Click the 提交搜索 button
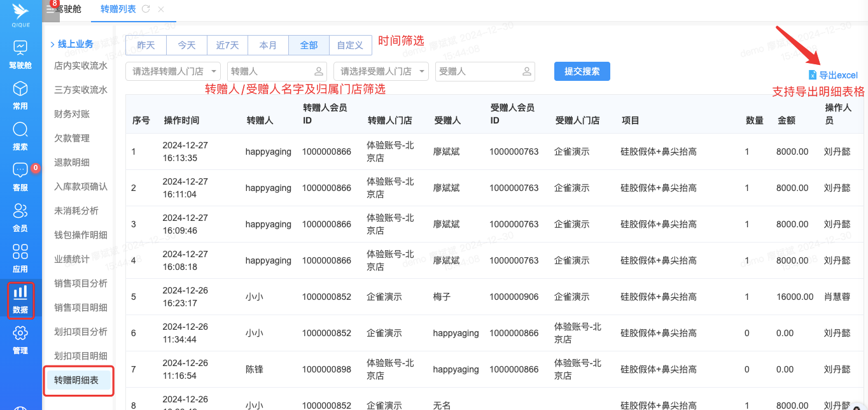Screen dimensions: 868x410 582,71
